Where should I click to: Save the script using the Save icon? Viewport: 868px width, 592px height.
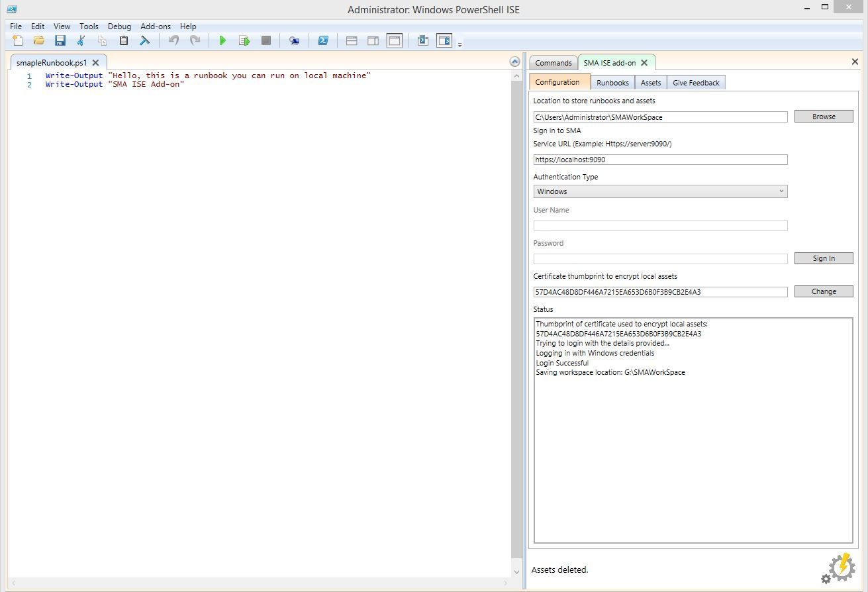60,40
